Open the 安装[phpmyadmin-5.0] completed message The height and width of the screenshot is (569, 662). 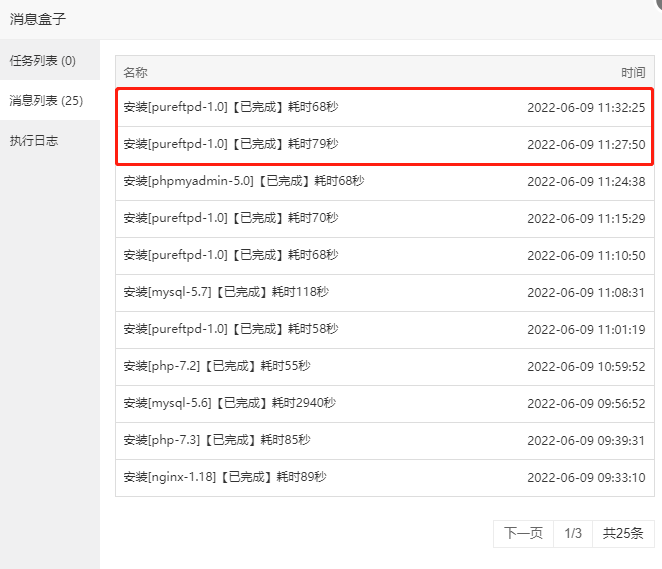click(385, 182)
